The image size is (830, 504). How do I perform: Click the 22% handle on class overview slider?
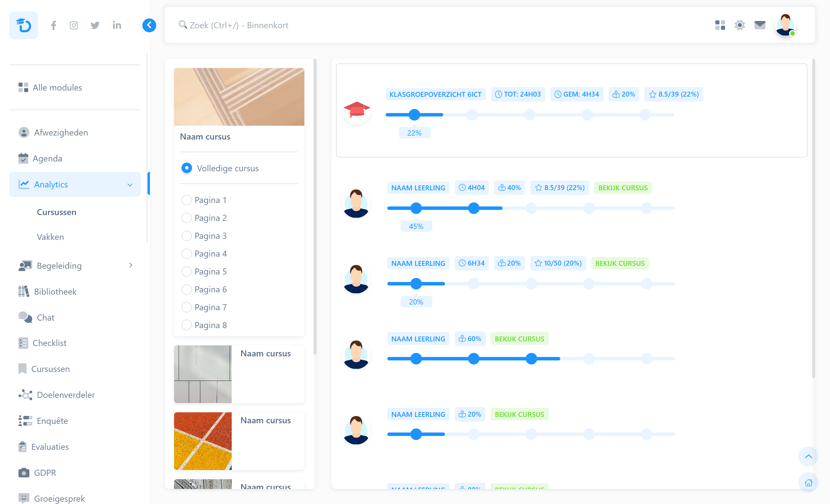coord(414,115)
